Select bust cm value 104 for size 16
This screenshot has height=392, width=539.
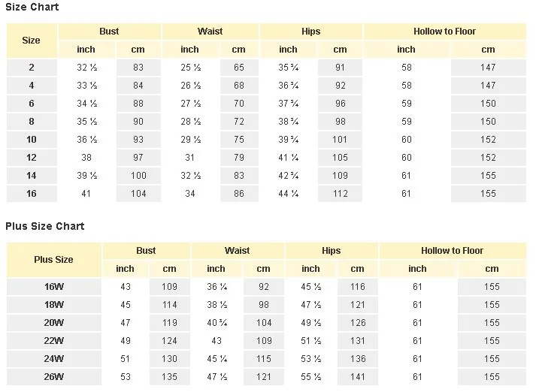[x=138, y=194]
